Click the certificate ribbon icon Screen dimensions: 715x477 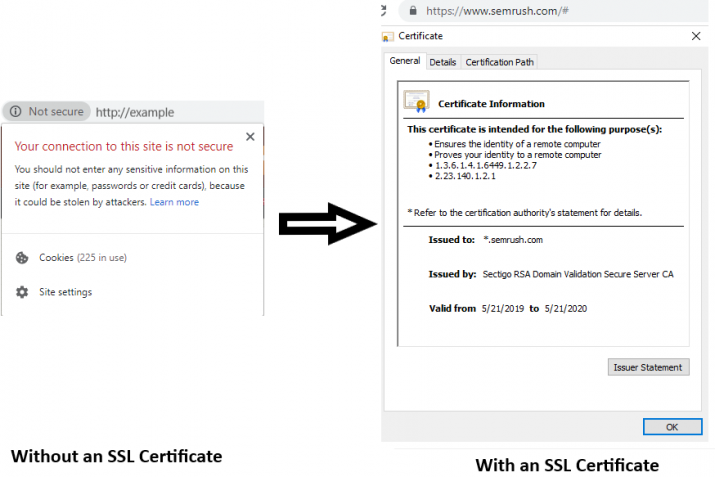pyautogui.click(x=416, y=101)
